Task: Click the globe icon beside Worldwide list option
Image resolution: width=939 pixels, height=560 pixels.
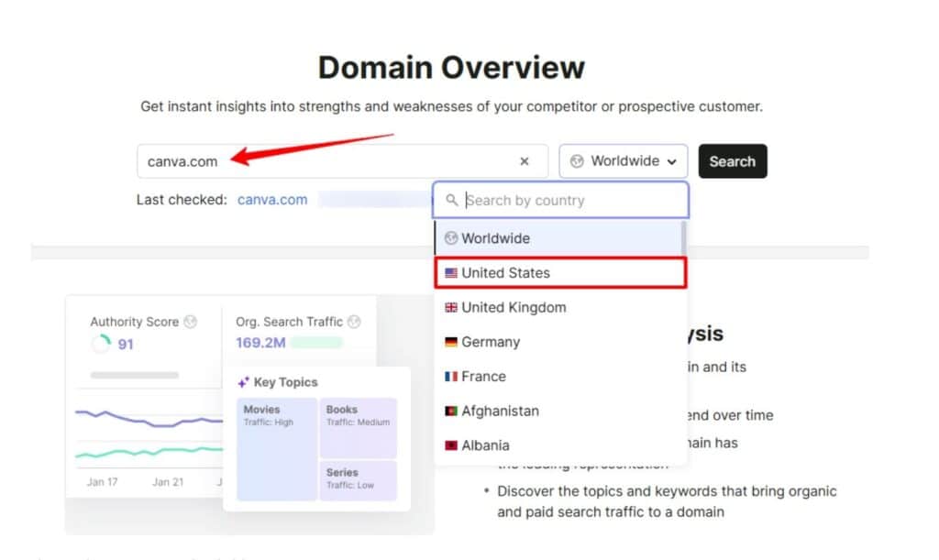Action: coord(451,238)
